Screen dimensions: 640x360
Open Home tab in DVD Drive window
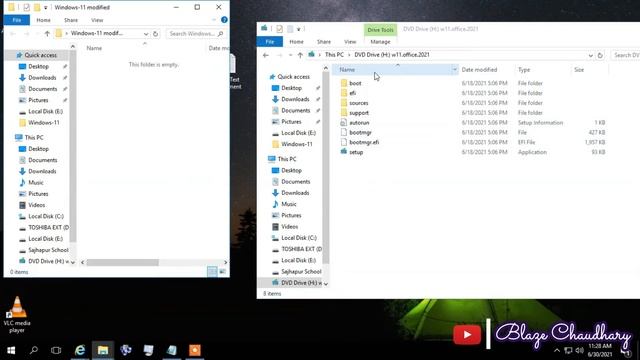click(x=296, y=42)
